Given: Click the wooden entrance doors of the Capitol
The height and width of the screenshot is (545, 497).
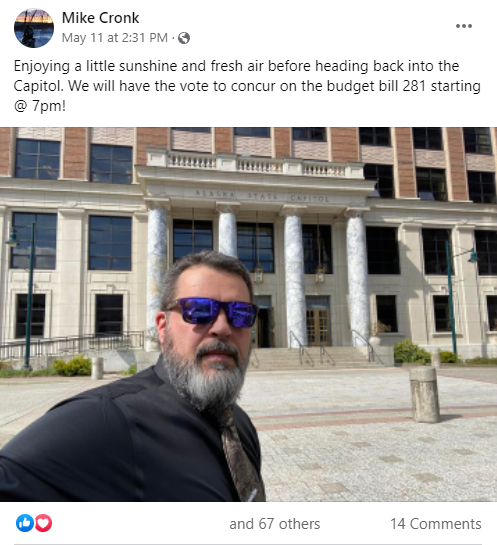Looking at the screenshot, I should pyautogui.click(x=318, y=327).
